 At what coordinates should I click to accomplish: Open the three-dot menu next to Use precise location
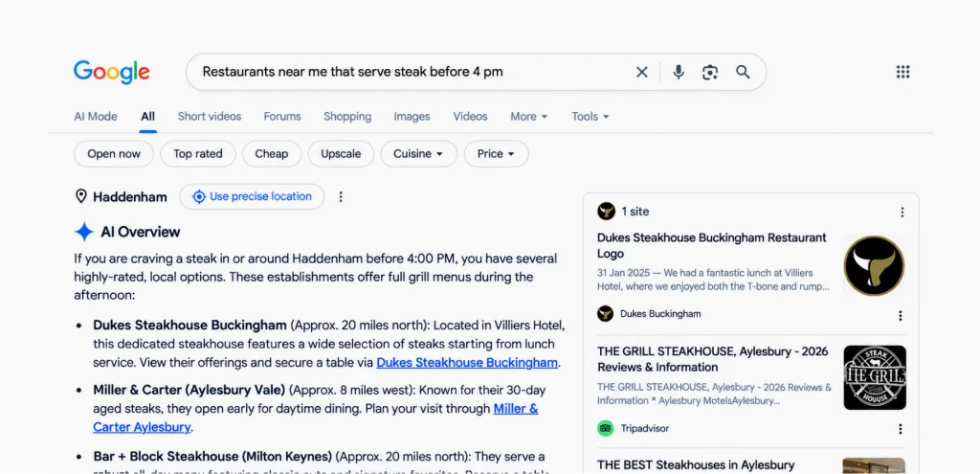[341, 197]
